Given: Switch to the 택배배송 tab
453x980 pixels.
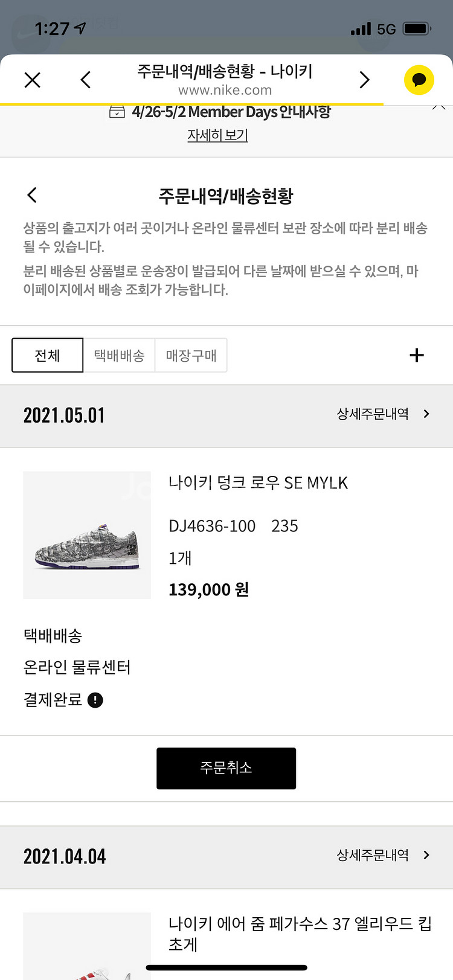Looking at the screenshot, I should (119, 355).
